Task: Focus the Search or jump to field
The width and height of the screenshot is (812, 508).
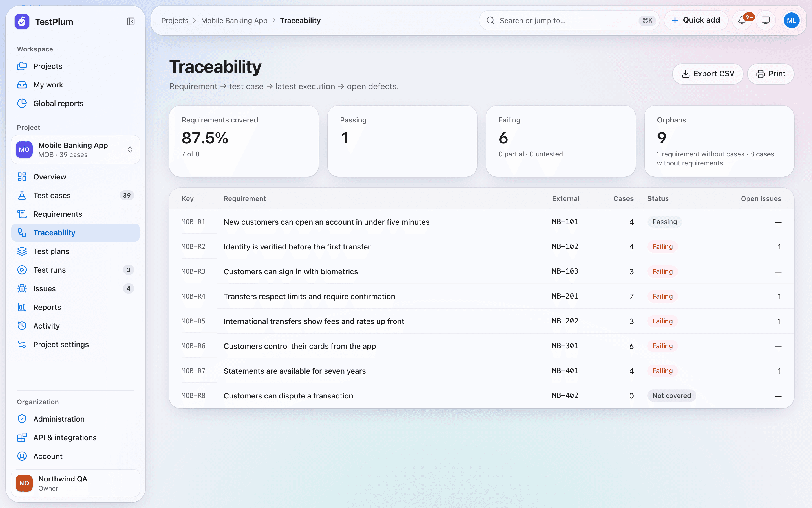Action: click(x=569, y=21)
